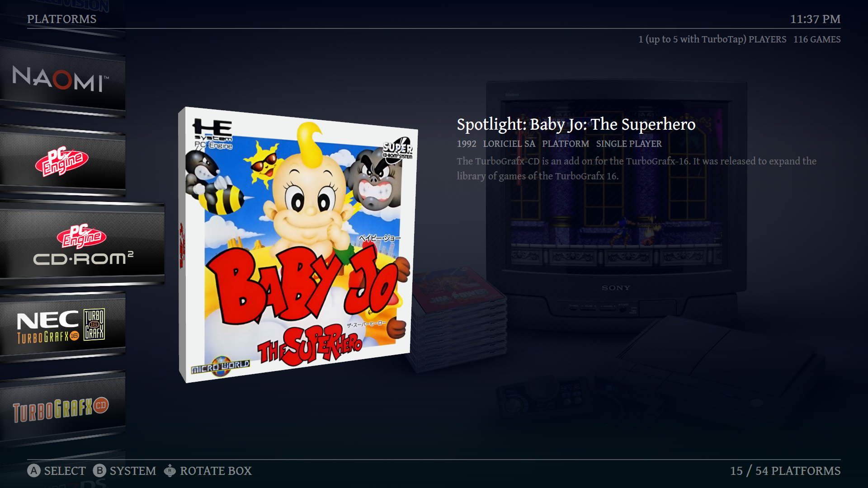Open the NEC TurboGrafx-16 platform

coord(61,325)
